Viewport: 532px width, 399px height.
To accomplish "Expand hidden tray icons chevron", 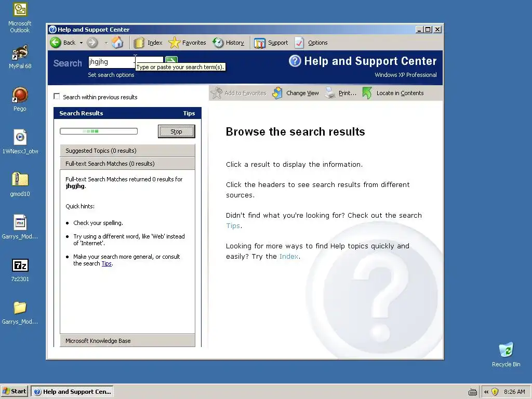I will tap(486, 392).
